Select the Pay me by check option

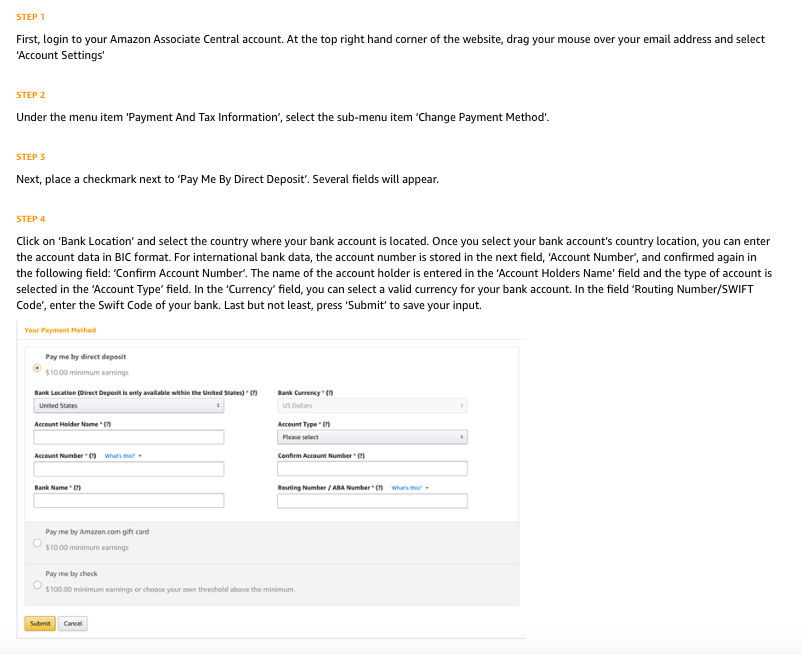pyautogui.click(x=38, y=583)
